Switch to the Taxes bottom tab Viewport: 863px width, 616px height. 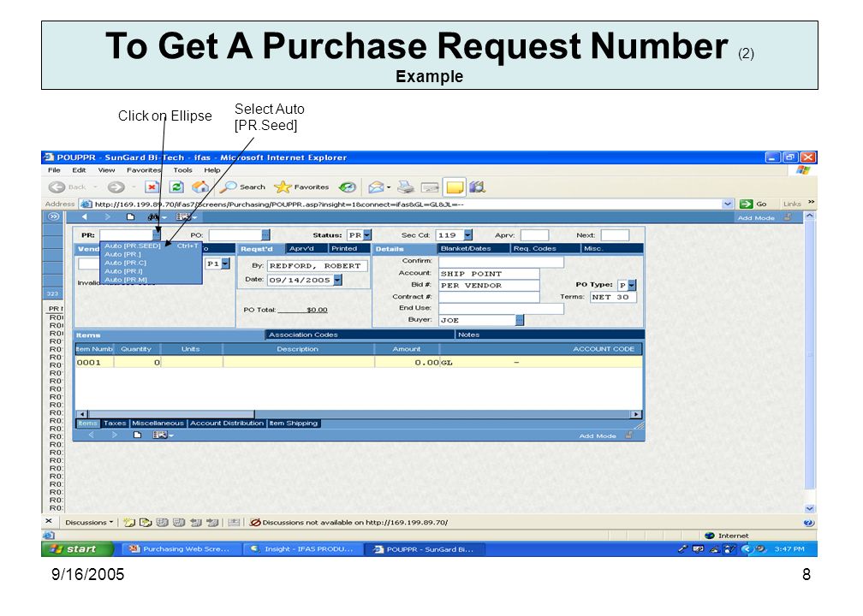click(x=115, y=423)
